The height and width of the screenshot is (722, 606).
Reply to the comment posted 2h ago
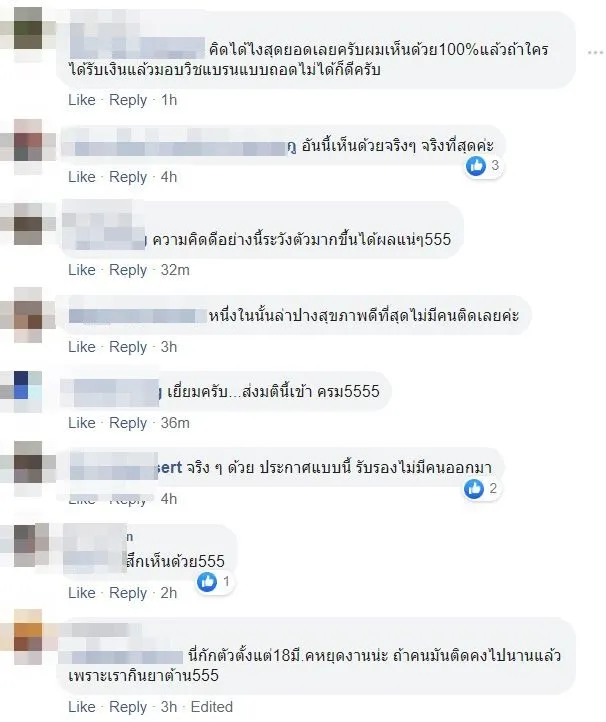128,593
